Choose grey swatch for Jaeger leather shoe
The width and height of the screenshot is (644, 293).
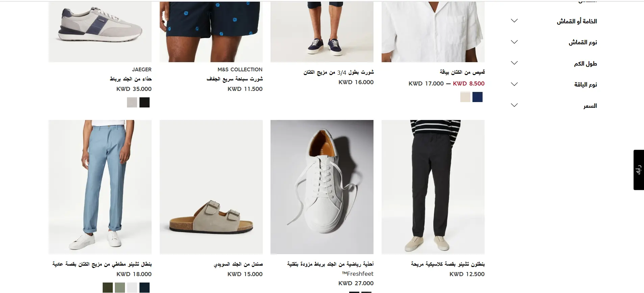coord(132,102)
